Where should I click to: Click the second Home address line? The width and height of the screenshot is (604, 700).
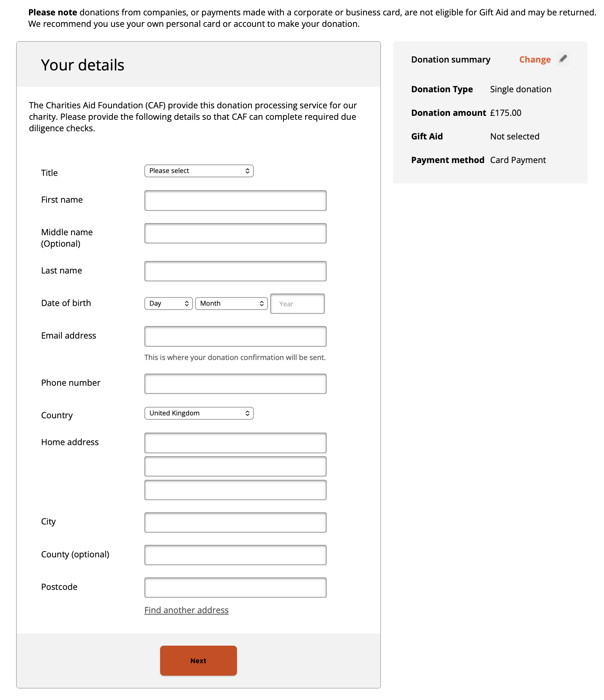235,467
